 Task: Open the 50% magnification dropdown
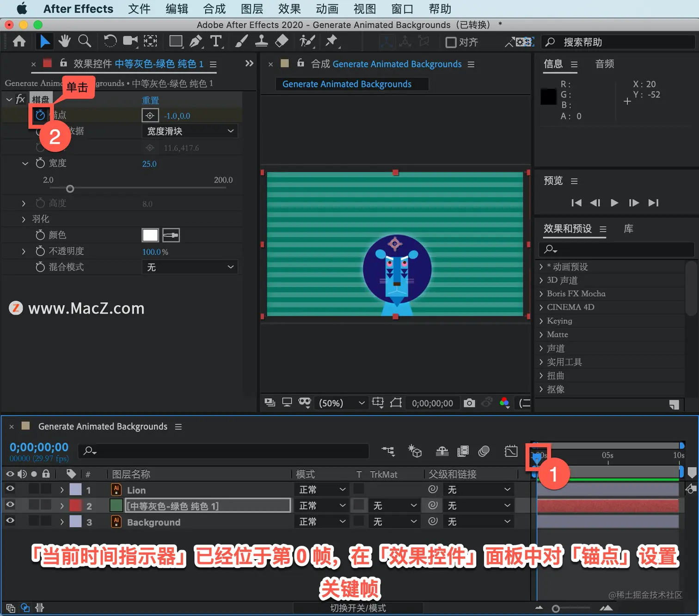(341, 403)
